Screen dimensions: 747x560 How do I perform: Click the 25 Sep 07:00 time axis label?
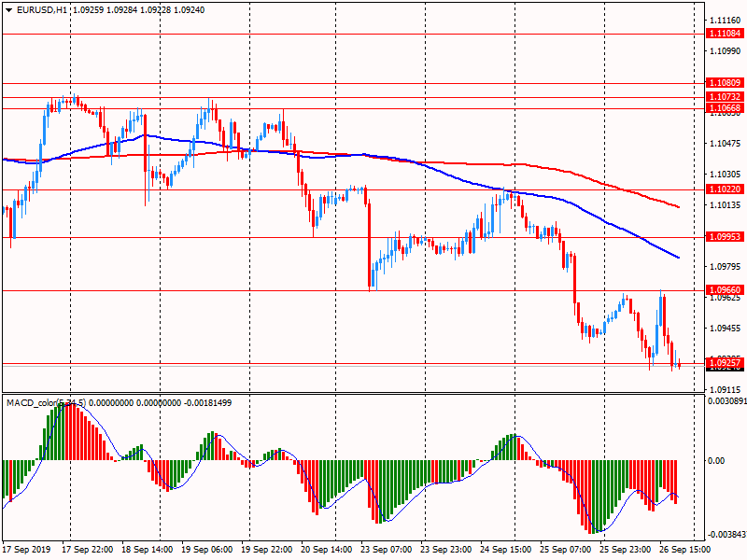[566, 550]
